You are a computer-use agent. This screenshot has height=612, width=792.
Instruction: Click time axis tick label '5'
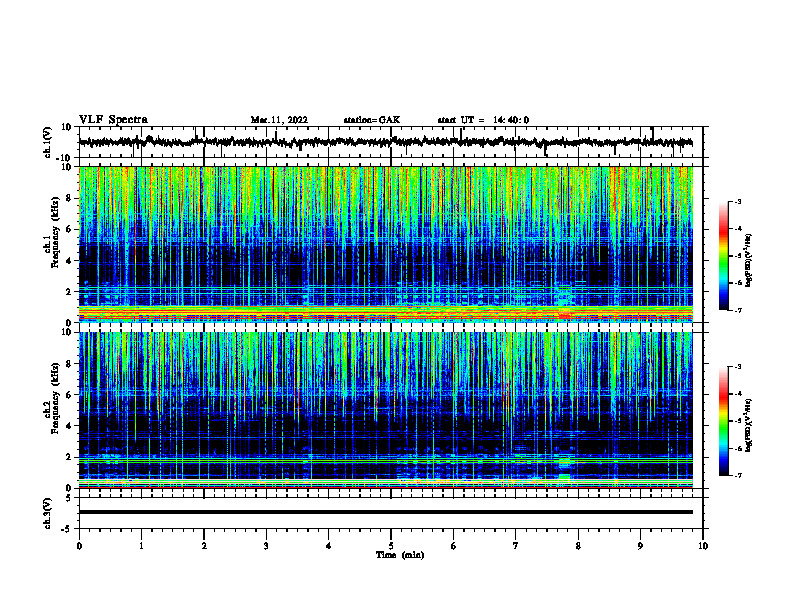tap(391, 546)
